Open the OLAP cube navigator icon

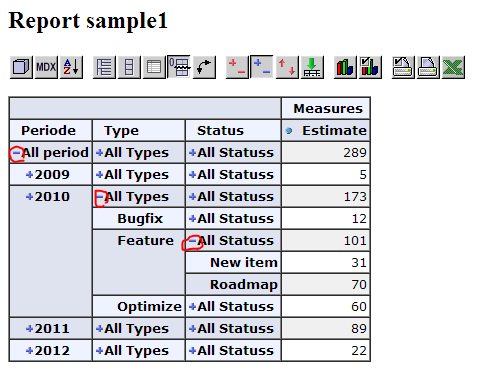pyautogui.click(x=21, y=67)
